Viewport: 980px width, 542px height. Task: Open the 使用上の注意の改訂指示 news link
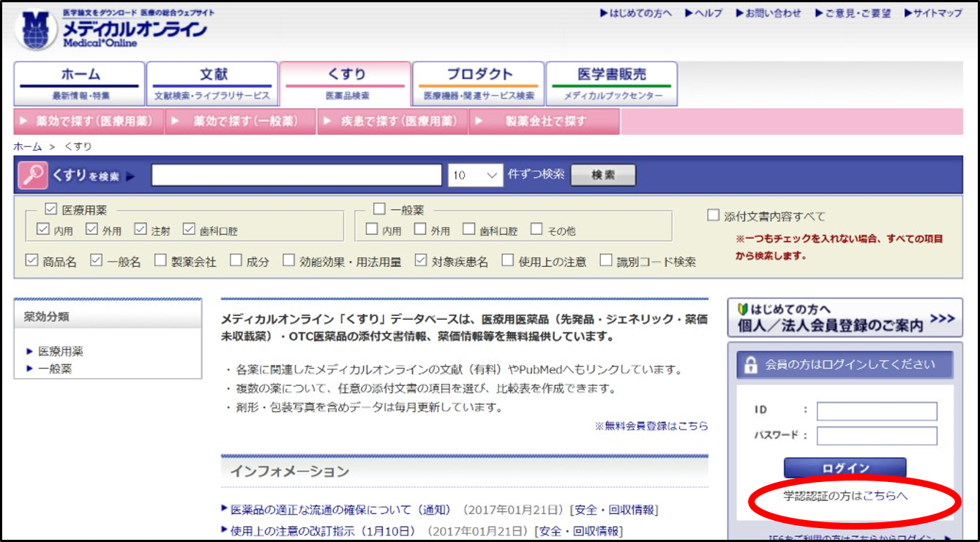[323, 531]
